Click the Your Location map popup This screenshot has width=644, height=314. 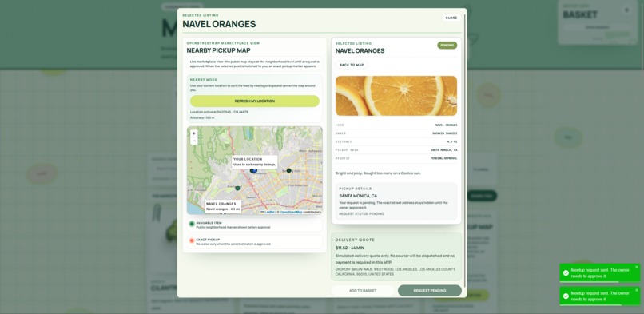pyautogui.click(x=255, y=161)
